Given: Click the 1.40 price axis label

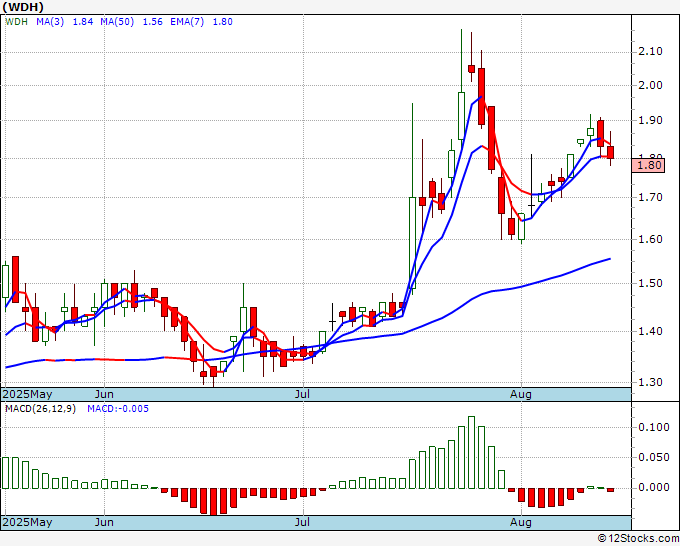Looking at the screenshot, I should pos(651,331).
